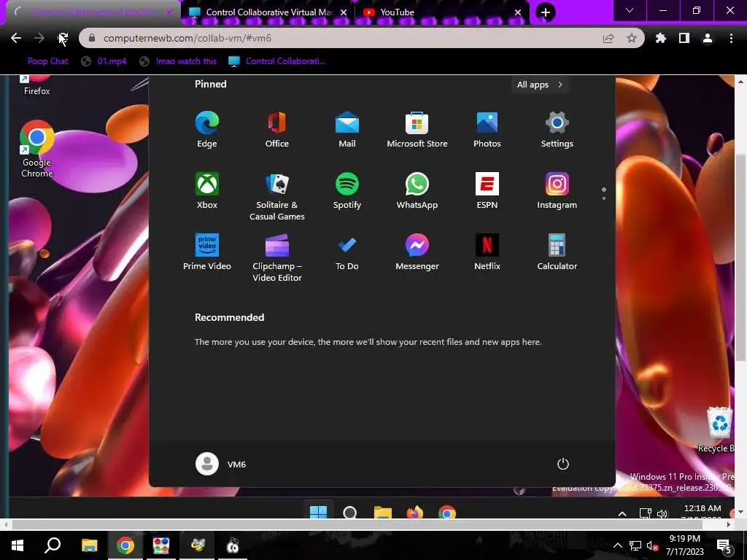
Task: Launch the To Do app
Action: 347,252
